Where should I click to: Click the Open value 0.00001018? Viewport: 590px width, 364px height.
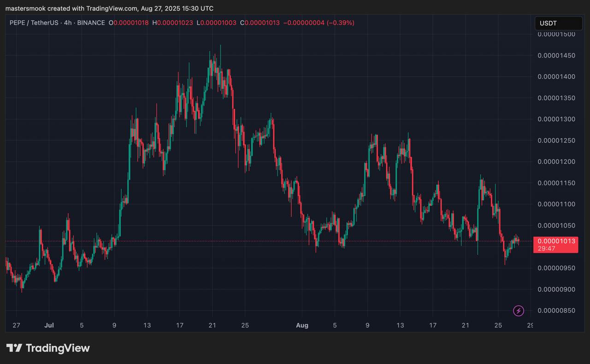click(131, 23)
